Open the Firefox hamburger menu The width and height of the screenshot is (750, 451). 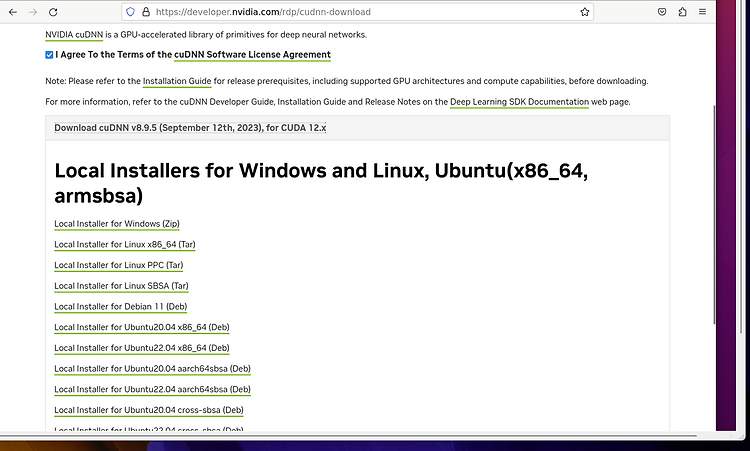tap(702, 12)
